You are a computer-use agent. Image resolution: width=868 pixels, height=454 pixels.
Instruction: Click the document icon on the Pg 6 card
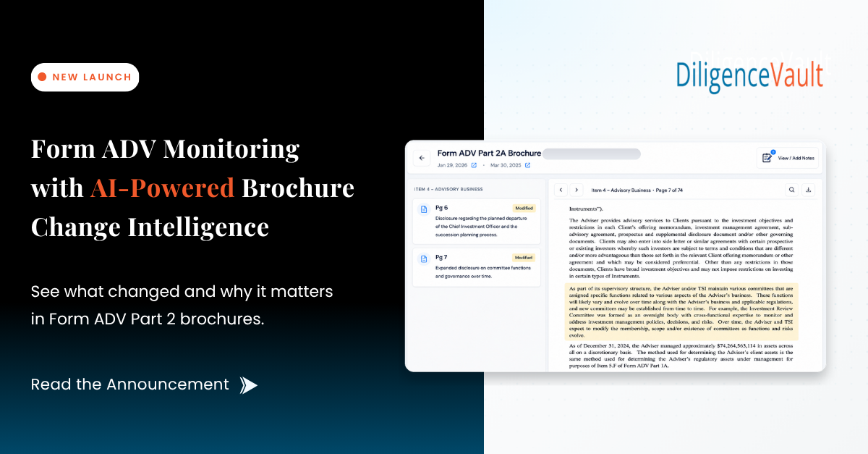[424, 209]
